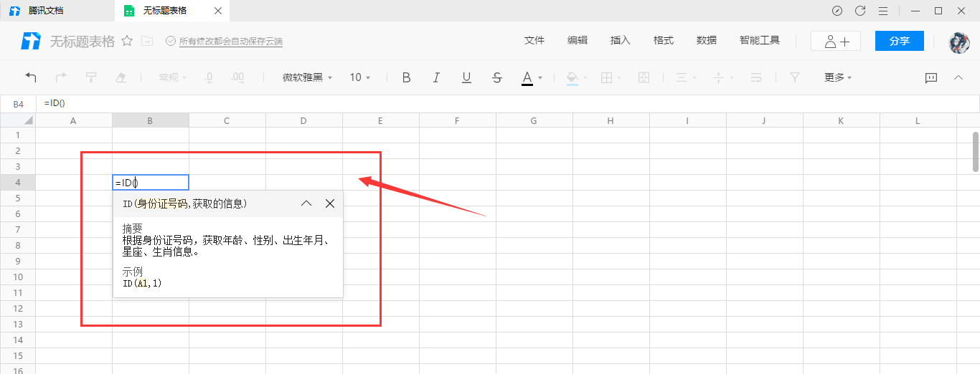The width and height of the screenshot is (980, 374).
Task: Increase decimal places icon
Action: point(239,77)
